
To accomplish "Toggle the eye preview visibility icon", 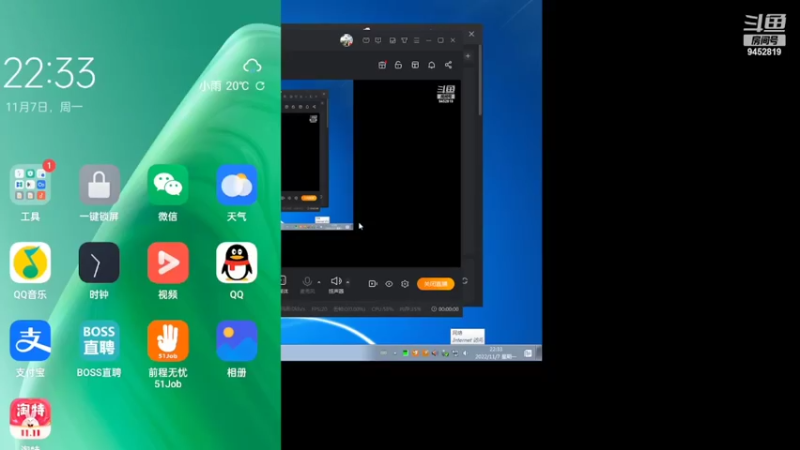I will pos(389,284).
